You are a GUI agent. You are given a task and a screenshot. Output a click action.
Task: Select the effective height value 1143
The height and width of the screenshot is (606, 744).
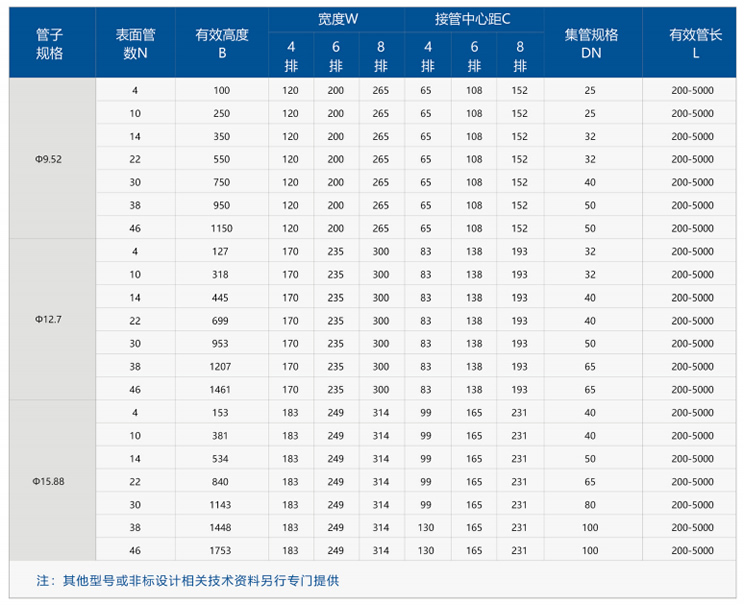(220, 505)
